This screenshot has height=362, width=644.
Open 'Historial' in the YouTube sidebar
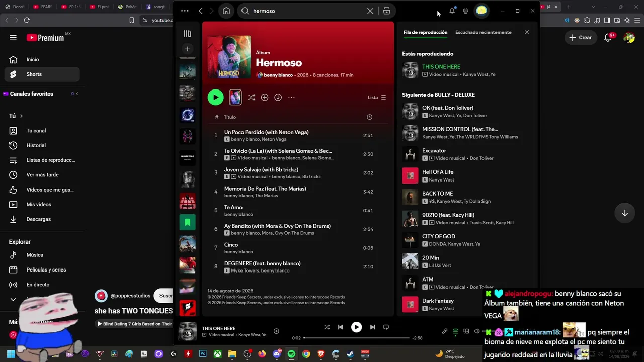[42, 145]
